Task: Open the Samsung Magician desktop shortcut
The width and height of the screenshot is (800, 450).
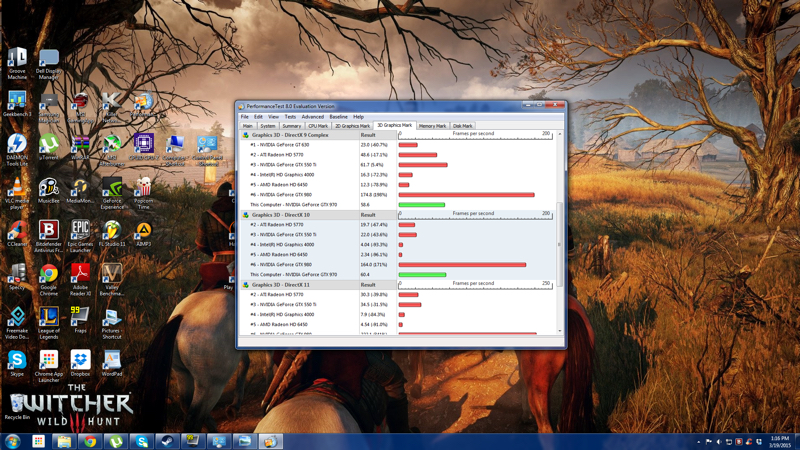Action: point(48,107)
